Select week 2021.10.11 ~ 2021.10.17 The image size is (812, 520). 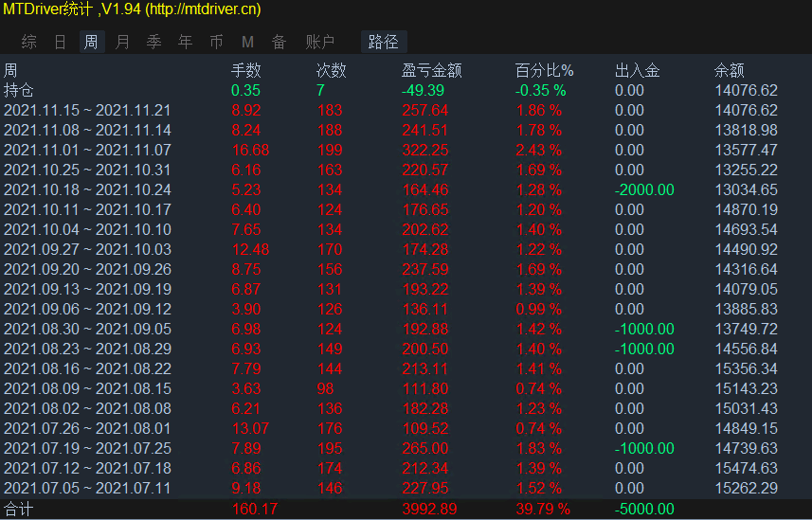click(x=87, y=209)
